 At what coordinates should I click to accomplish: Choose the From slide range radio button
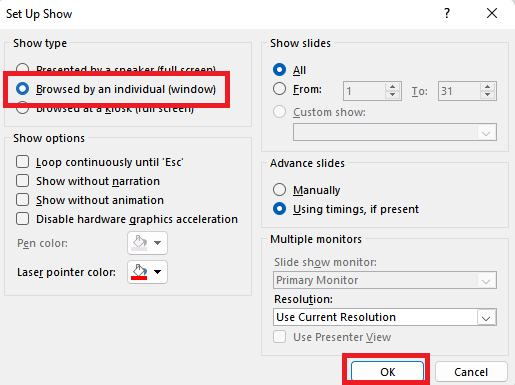279,89
